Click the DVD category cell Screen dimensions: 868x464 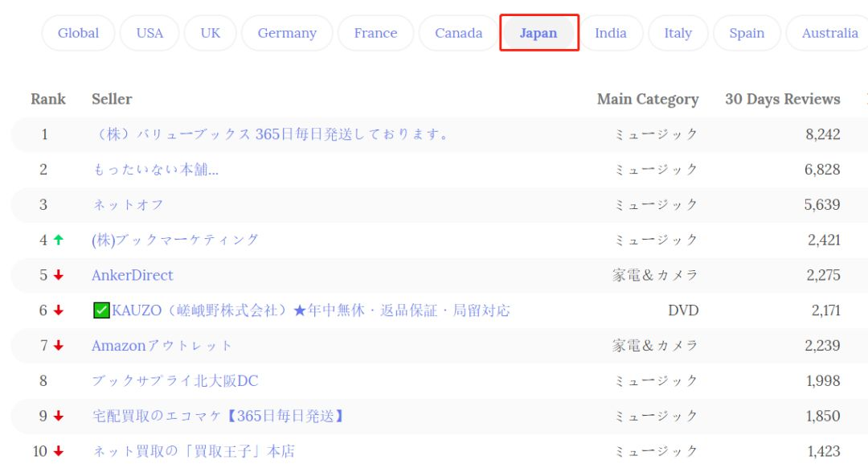point(683,310)
